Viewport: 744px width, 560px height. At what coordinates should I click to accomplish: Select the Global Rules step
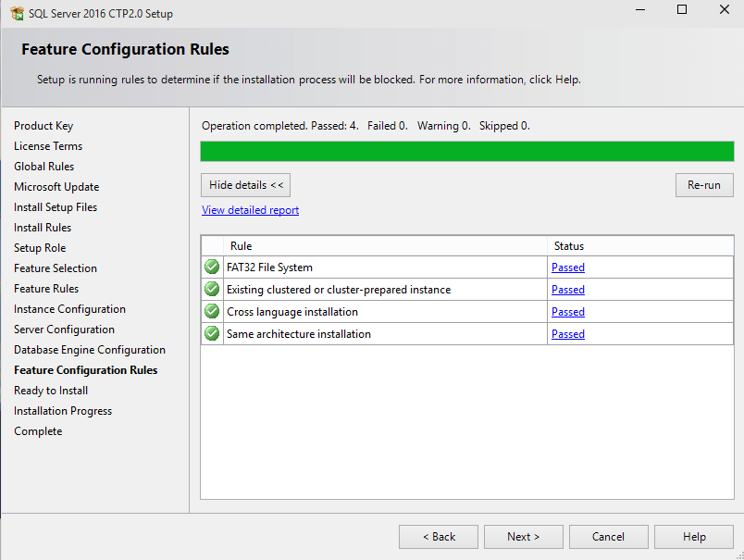[x=43, y=167]
